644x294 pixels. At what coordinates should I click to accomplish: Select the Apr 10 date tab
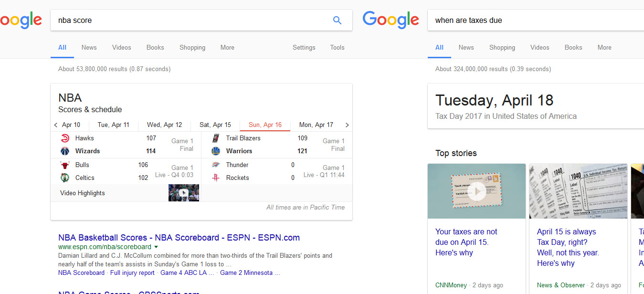pos(71,125)
